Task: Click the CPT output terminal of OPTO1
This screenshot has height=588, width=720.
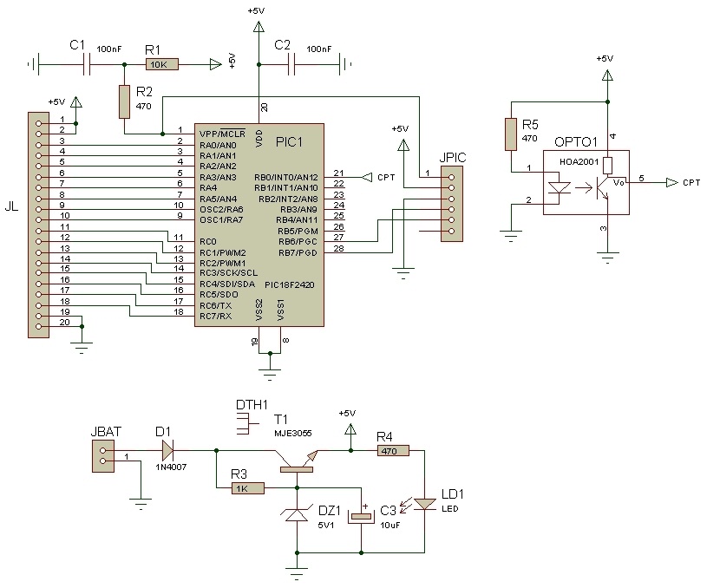Action: click(672, 182)
